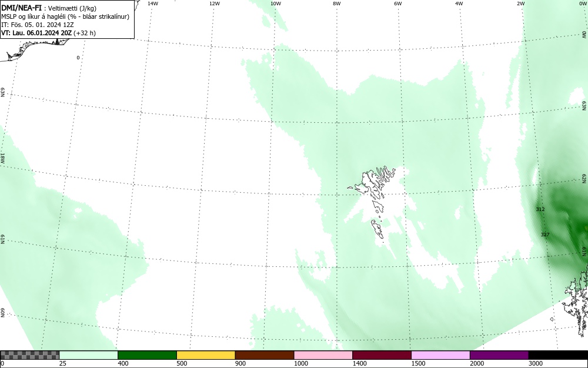Click the legend value 3000

(536, 363)
